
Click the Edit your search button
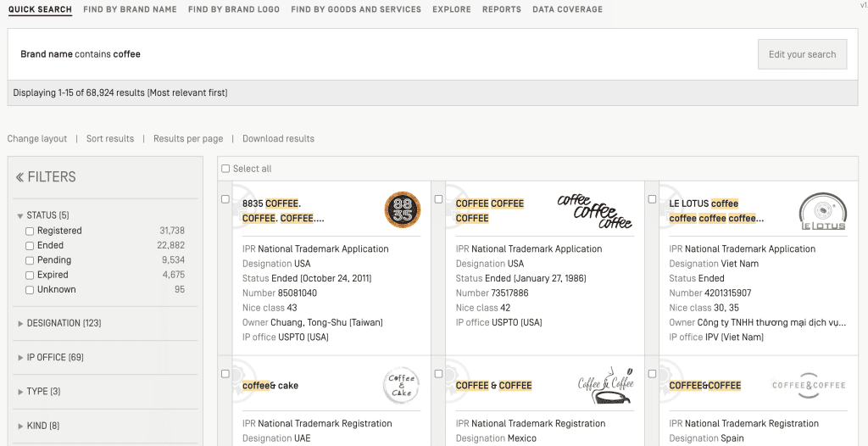802,54
